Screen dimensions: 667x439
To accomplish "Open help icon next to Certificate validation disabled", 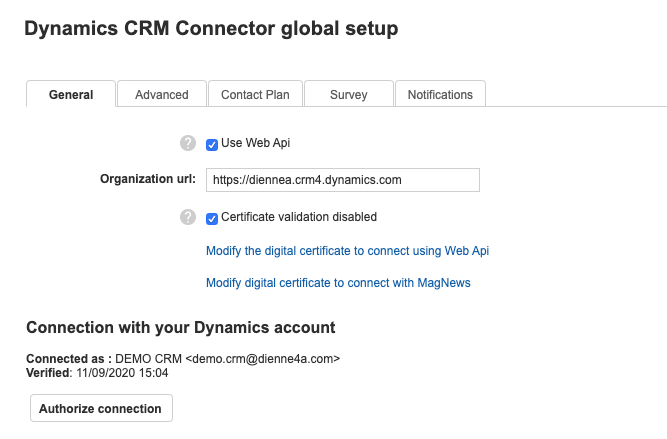I will click(188, 217).
